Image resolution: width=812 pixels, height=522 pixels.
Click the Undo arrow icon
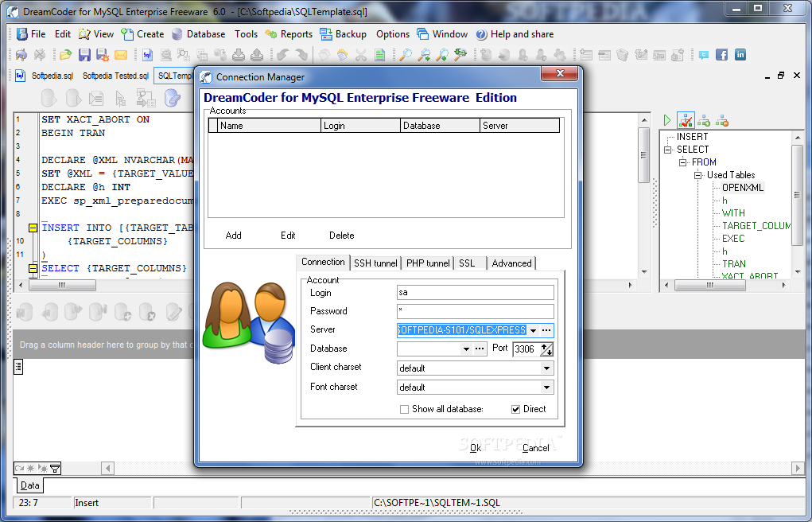(283, 54)
